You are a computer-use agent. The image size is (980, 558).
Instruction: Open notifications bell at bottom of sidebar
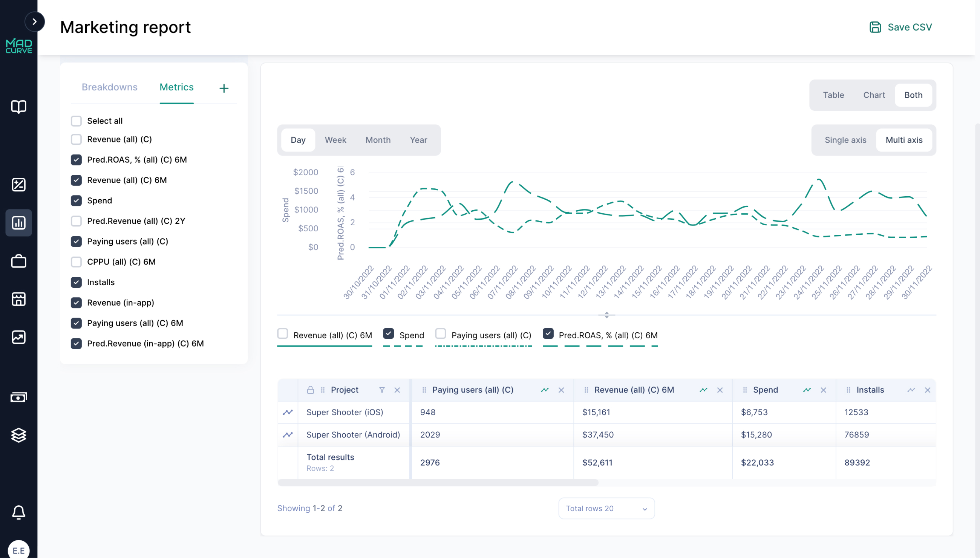[18, 512]
